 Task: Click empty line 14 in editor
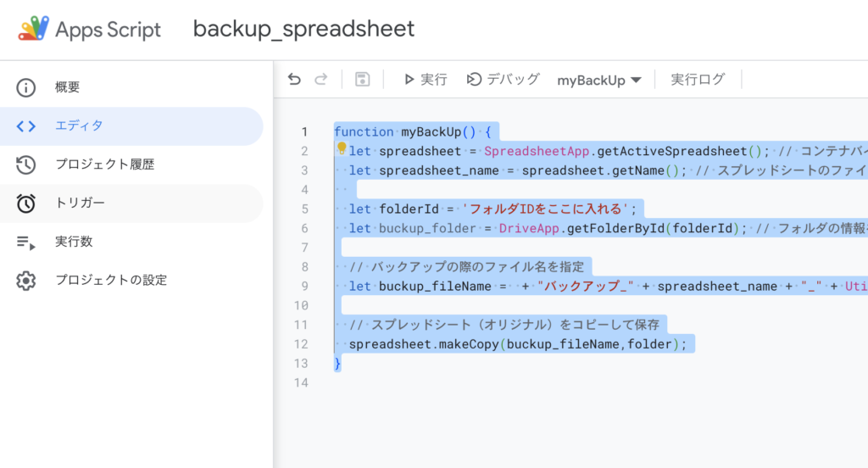pos(509,382)
